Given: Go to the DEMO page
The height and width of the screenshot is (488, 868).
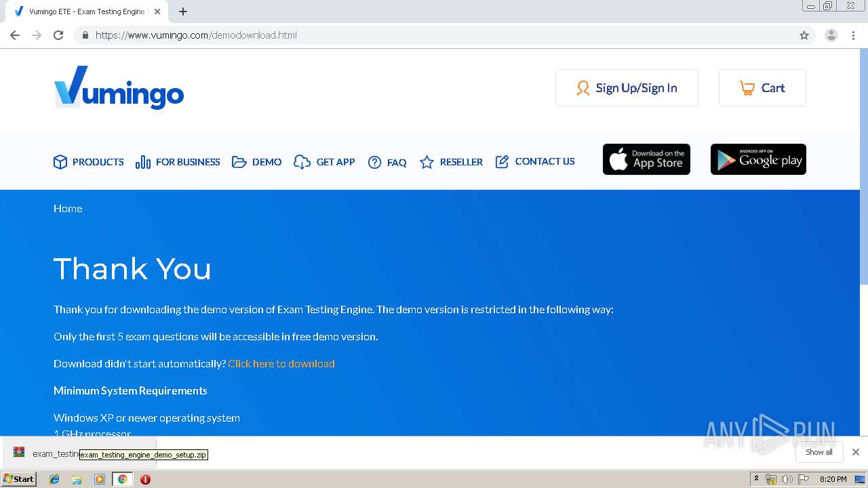Looking at the screenshot, I should 256,162.
